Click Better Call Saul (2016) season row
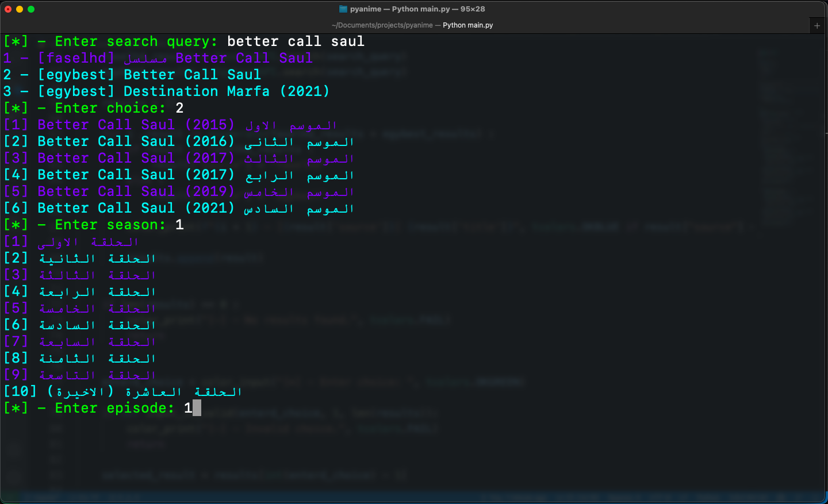Image resolution: width=828 pixels, height=504 pixels. 179,141
